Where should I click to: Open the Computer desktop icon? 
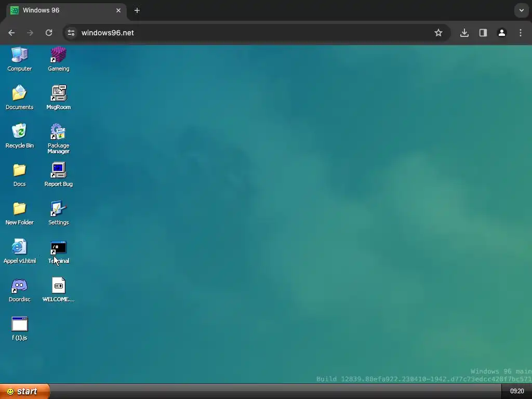click(x=19, y=59)
